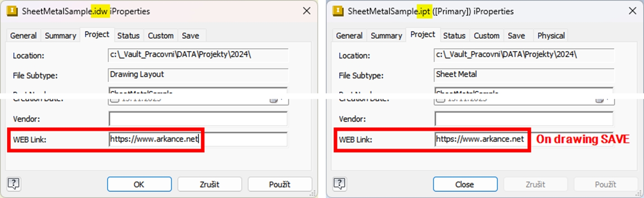Open the General tab in the .idw dialog

[x=23, y=36]
